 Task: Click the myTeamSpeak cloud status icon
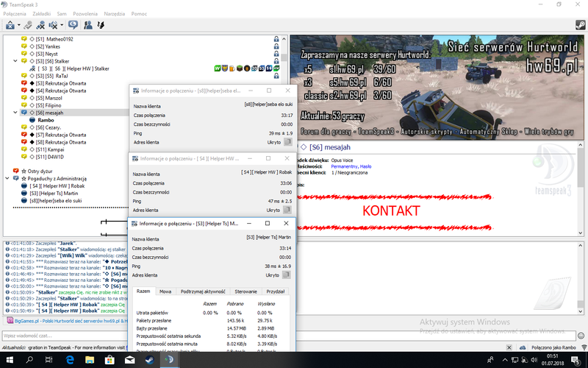[x=523, y=347]
